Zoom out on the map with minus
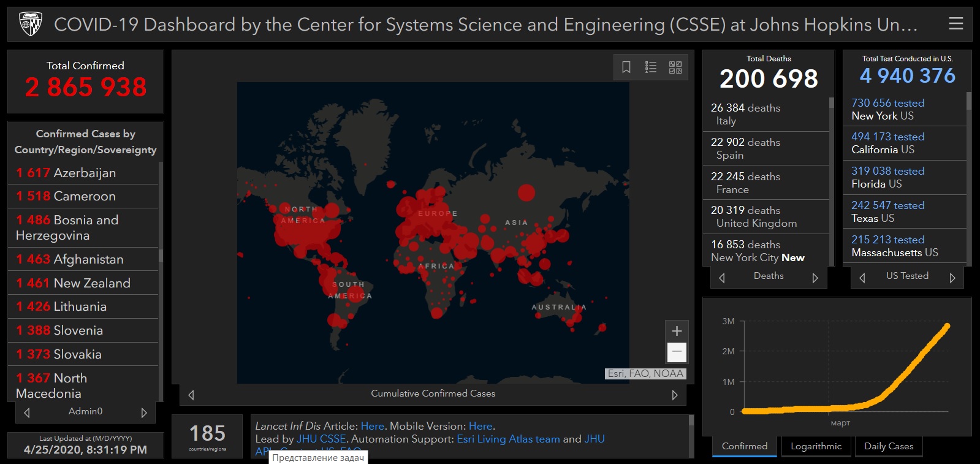Screen dimensions: 980x464 (x=677, y=352)
